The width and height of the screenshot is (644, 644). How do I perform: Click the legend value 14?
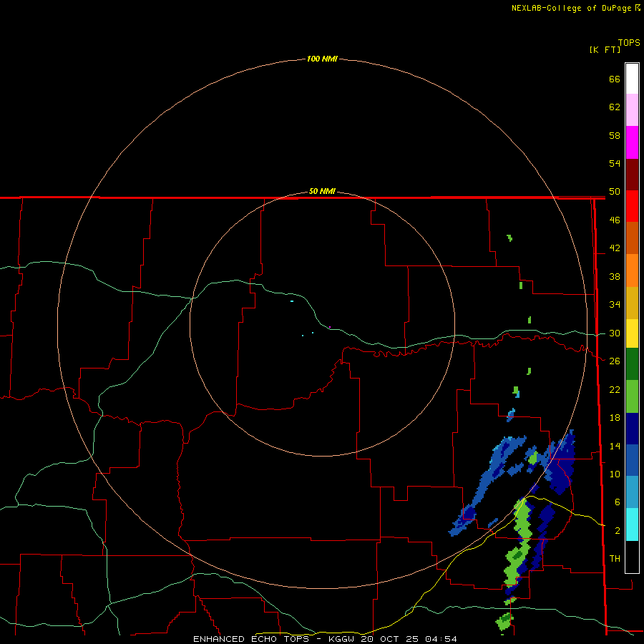615,446
